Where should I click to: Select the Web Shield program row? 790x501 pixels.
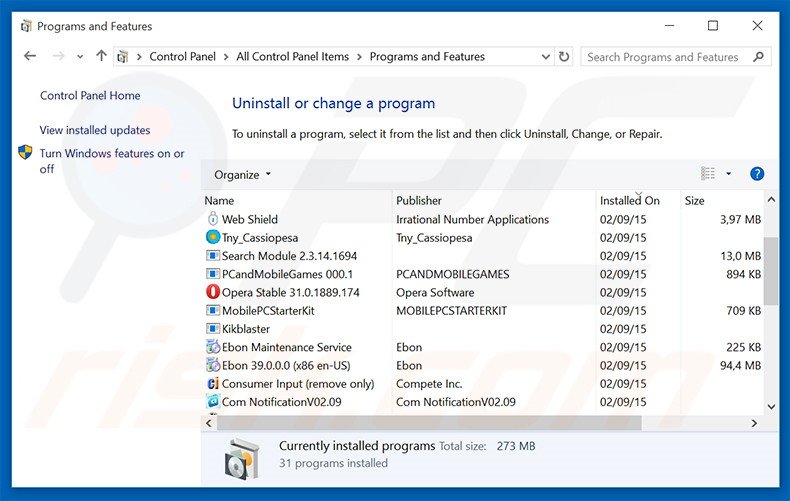483,219
